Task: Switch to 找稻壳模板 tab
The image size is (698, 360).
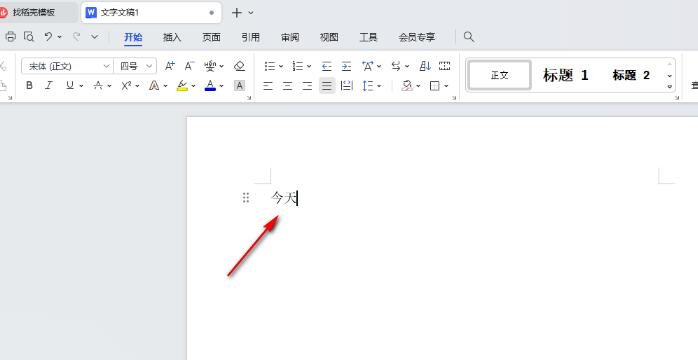Action: 33,12
